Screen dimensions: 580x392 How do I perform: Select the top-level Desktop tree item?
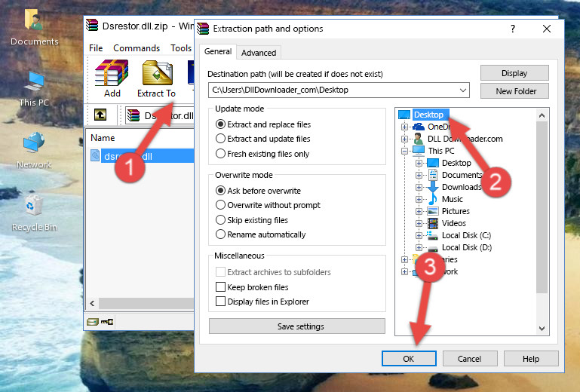coord(428,115)
